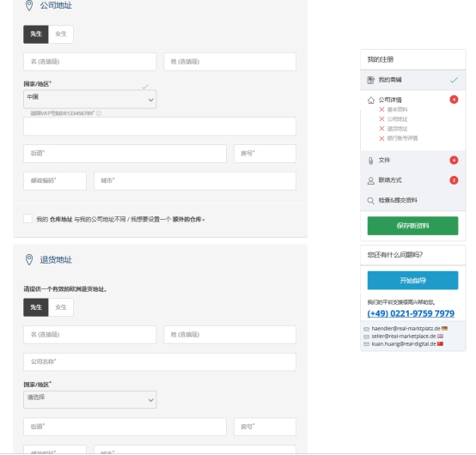Click the green 保存新资料 button
476x455 pixels.
click(412, 226)
